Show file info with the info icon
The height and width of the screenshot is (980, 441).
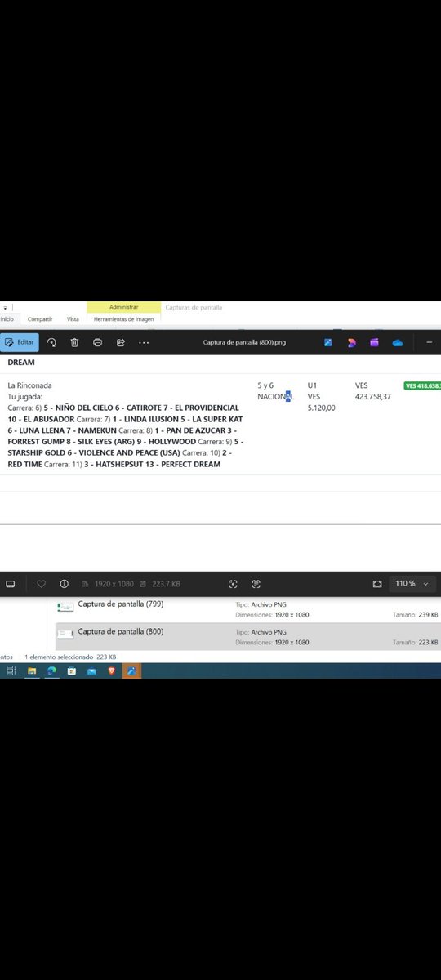(64, 584)
